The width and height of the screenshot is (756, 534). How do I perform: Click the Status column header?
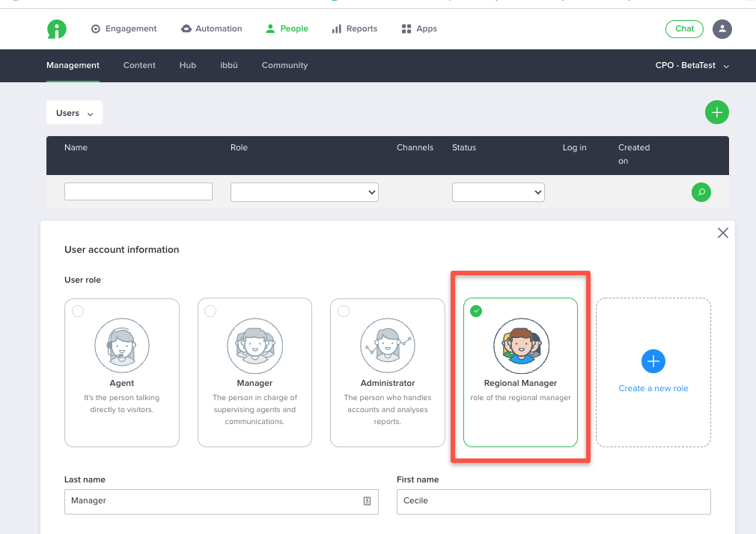coord(464,147)
